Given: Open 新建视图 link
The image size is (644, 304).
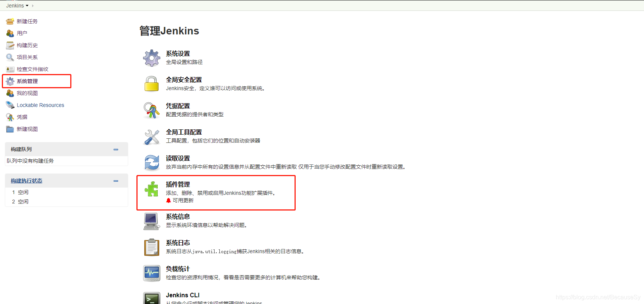Looking at the screenshot, I should click(27, 129).
